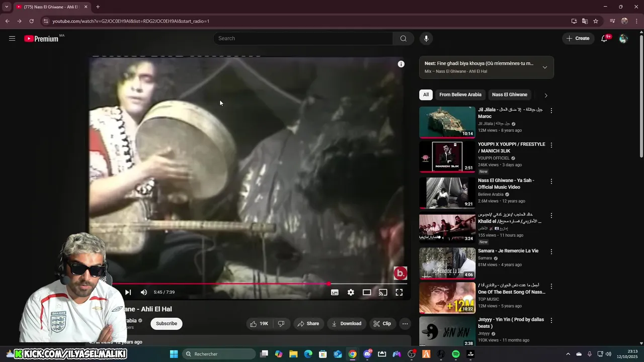Open options for One Of The Best Song video
The width and height of the screenshot is (644, 362).
pos(551,287)
